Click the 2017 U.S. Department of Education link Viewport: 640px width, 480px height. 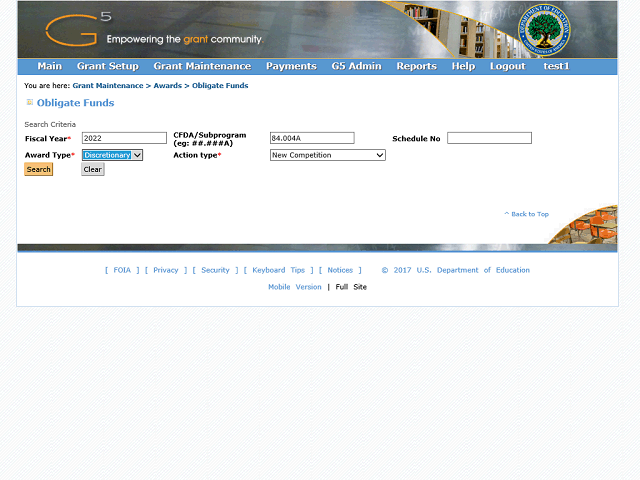pyautogui.click(x=456, y=270)
